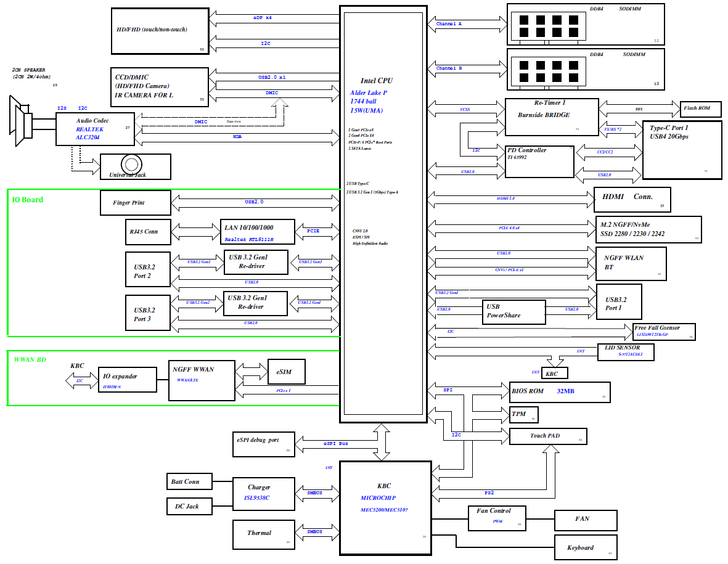Click the Touch PAD block

(549, 436)
